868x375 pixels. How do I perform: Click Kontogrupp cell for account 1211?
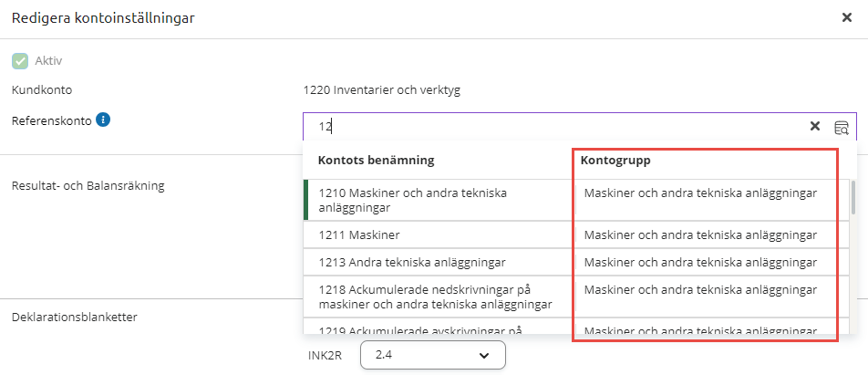coord(699,234)
